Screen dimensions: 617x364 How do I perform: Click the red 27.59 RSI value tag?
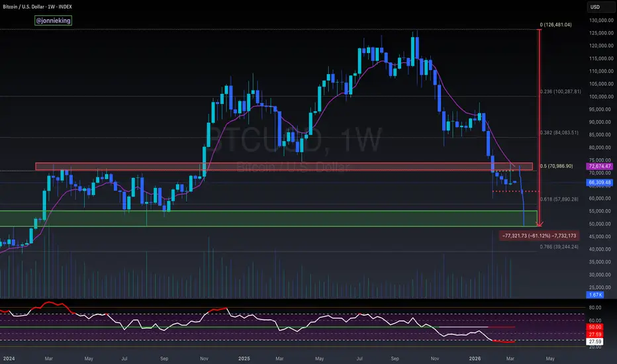click(594, 334)
